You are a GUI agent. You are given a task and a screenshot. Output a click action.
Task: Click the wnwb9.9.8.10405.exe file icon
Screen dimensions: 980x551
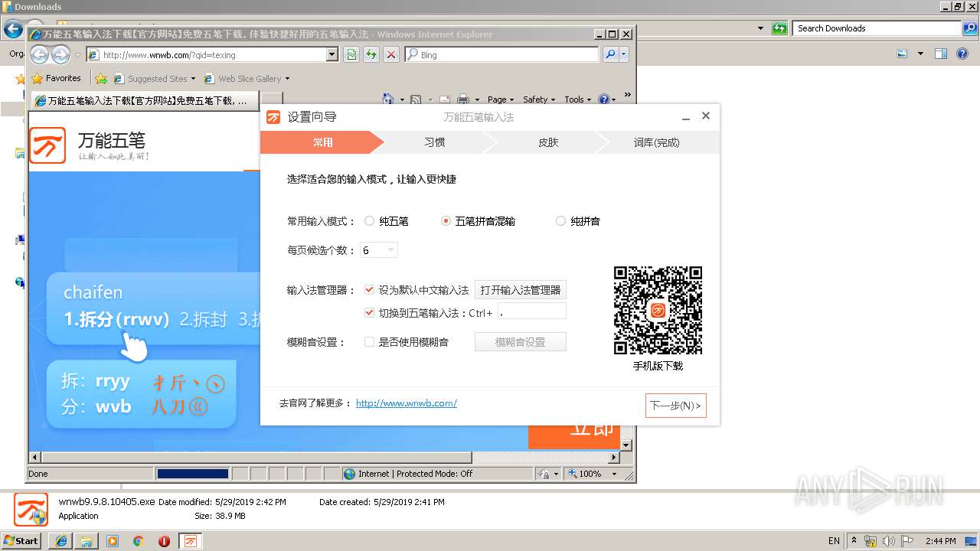coord(31,510)
